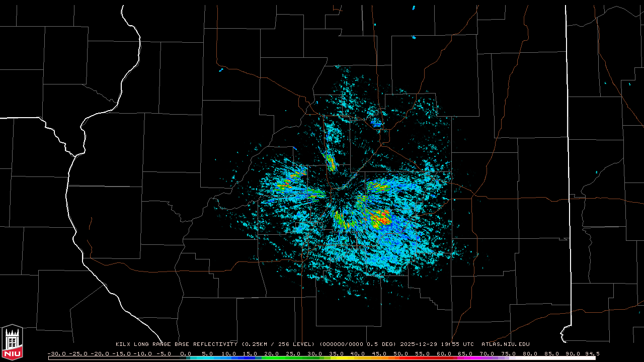
Task: Click the 20.0 label on the reflectivity scale
Action: 272,353
